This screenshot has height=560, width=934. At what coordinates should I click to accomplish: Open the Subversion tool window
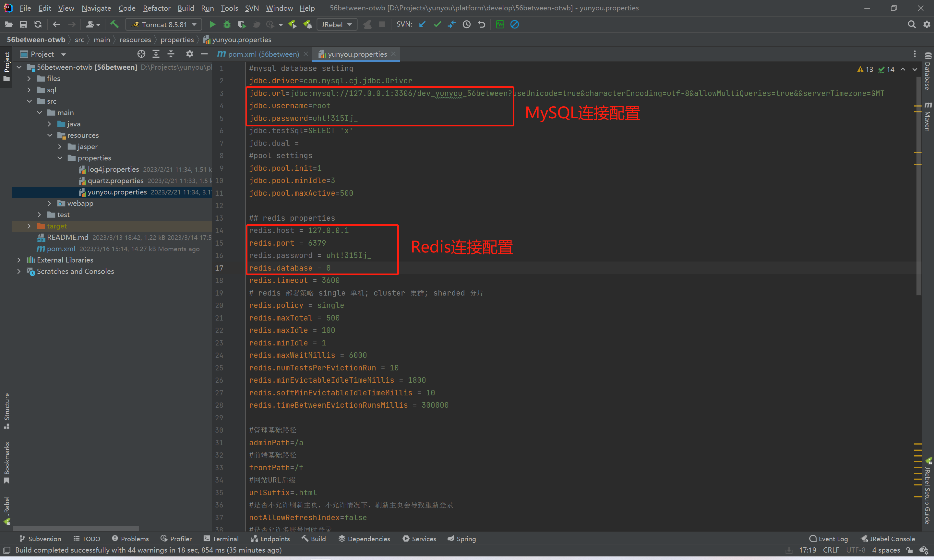(x=41, y=539)
